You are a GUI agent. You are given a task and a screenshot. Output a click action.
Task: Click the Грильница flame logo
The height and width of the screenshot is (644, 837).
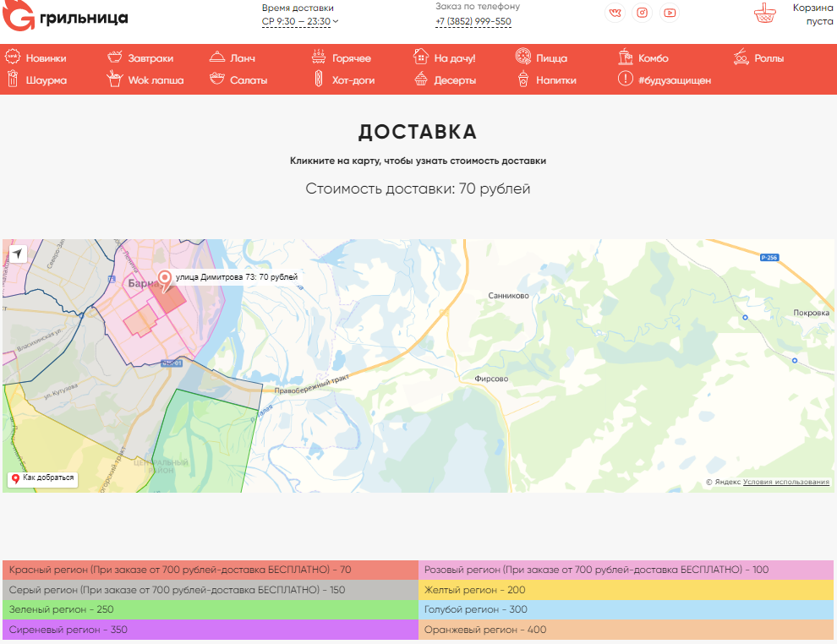[19, 15]
